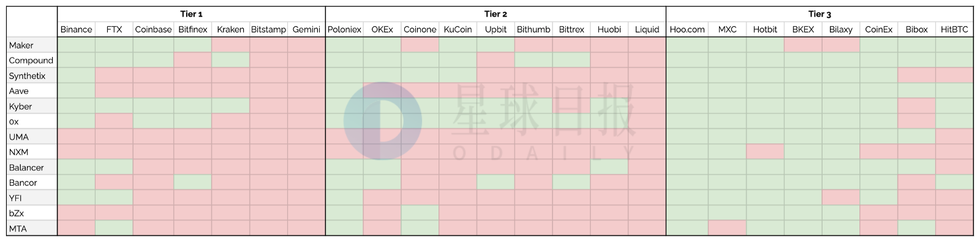This screenshot has width=980, height=242.
Task: Click the ODAILY watermark logo circle
Action: pyautogui.click(x=382, y=121)
